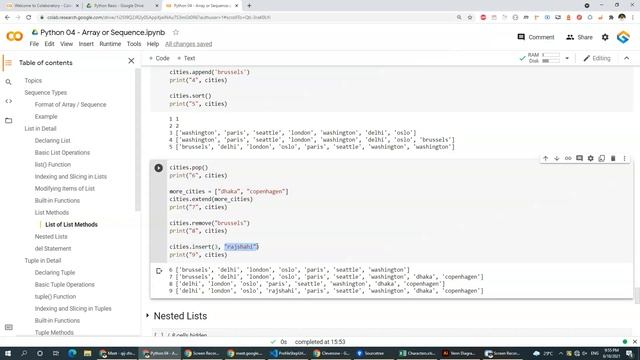Click the highlighted "rajshahi" string in code

click(x=241, y=247)
